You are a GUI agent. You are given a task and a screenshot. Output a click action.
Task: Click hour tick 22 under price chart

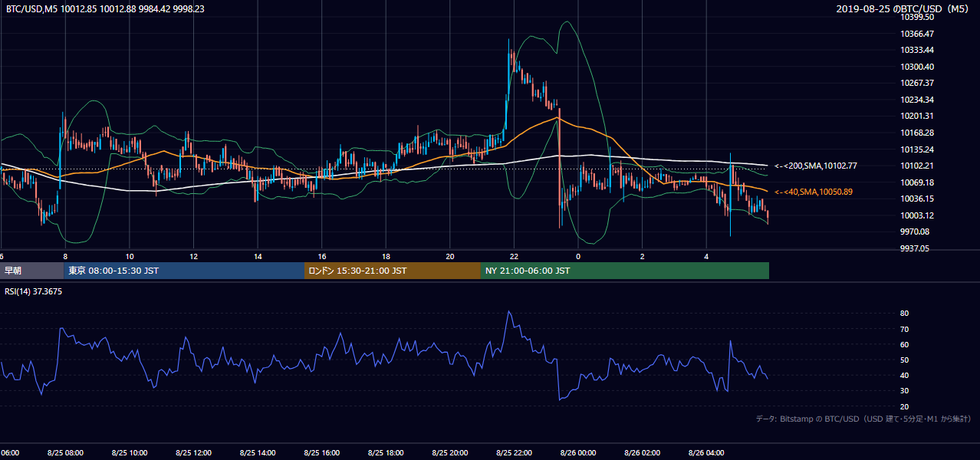coord(514,256)
